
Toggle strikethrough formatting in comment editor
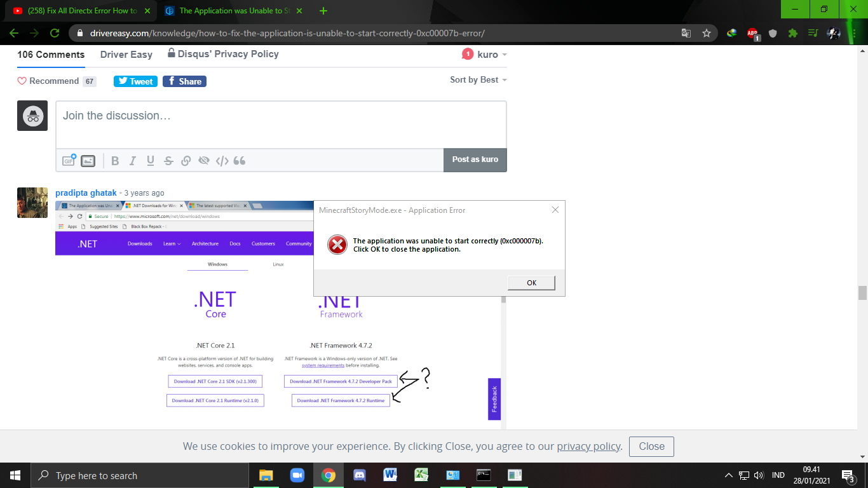pyautogui.click(x=168, y=161)
